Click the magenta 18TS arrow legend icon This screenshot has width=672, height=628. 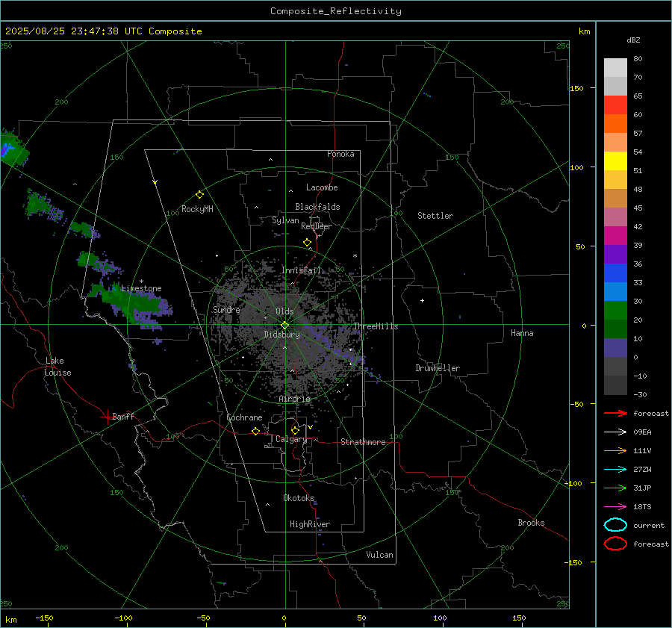point(615,507)
